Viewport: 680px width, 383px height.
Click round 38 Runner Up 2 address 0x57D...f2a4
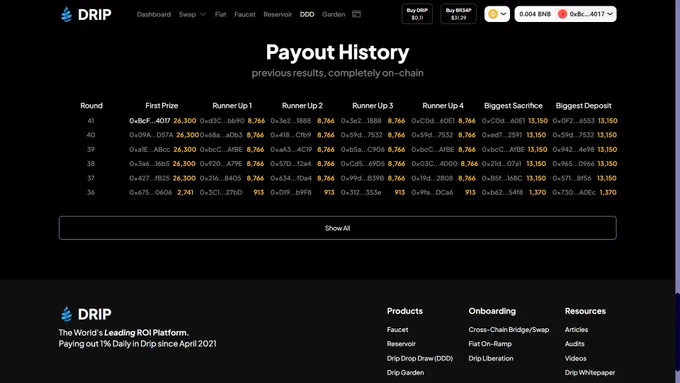[291, 164]
